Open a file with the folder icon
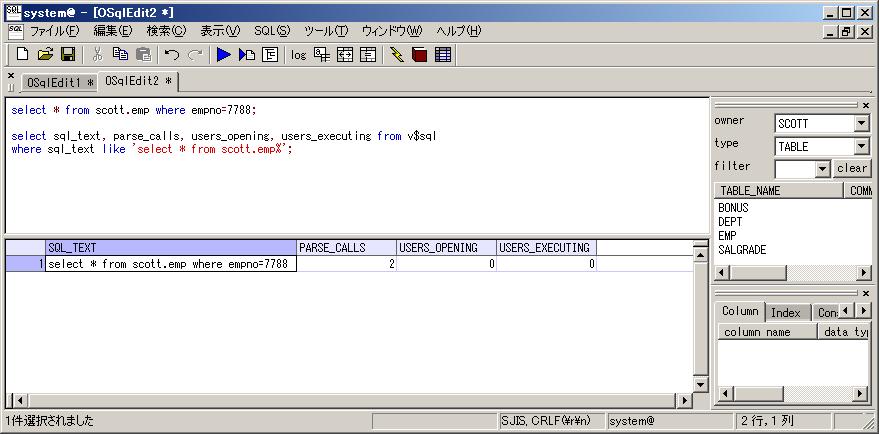 click(x=45, y=55)
